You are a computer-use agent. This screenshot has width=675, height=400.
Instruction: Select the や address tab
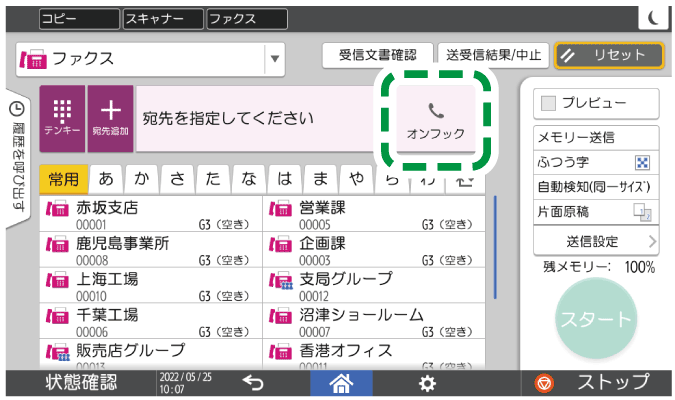[356, 179]
